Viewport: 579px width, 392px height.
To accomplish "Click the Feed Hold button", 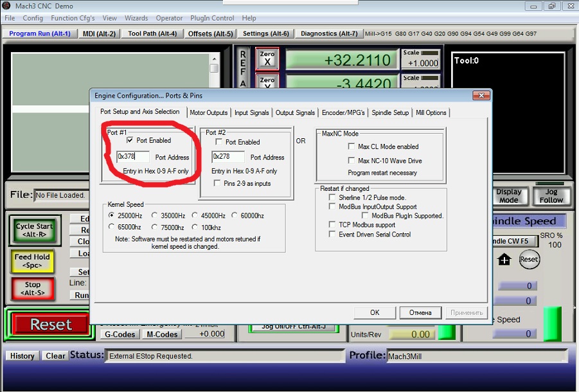I will tap(32, 261).
